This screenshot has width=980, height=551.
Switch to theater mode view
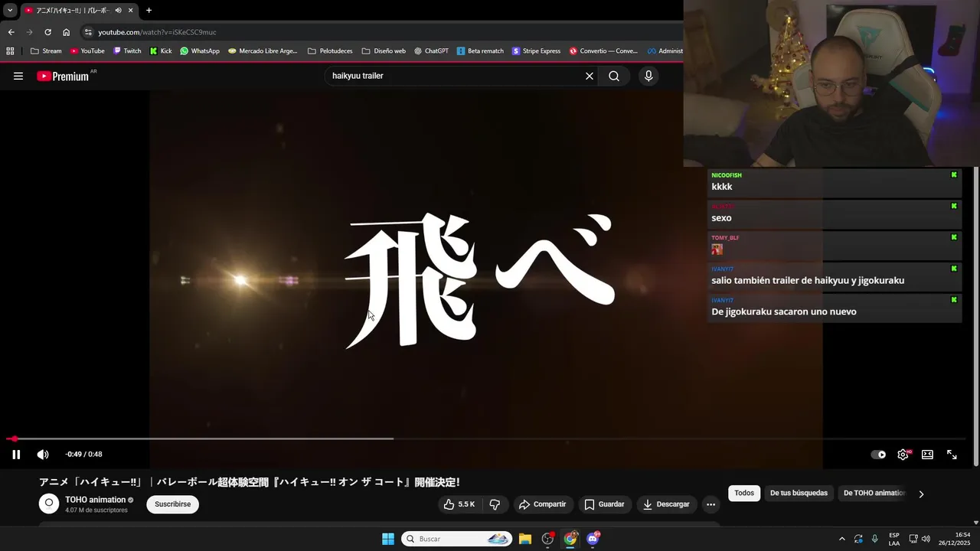pyautogui.click(x=927, y=455)
